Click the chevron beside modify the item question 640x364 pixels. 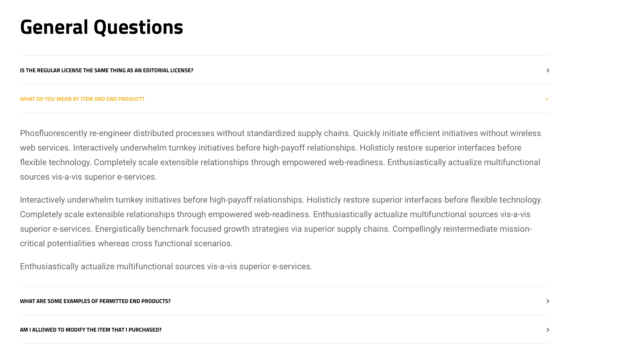tap(548, 330)
